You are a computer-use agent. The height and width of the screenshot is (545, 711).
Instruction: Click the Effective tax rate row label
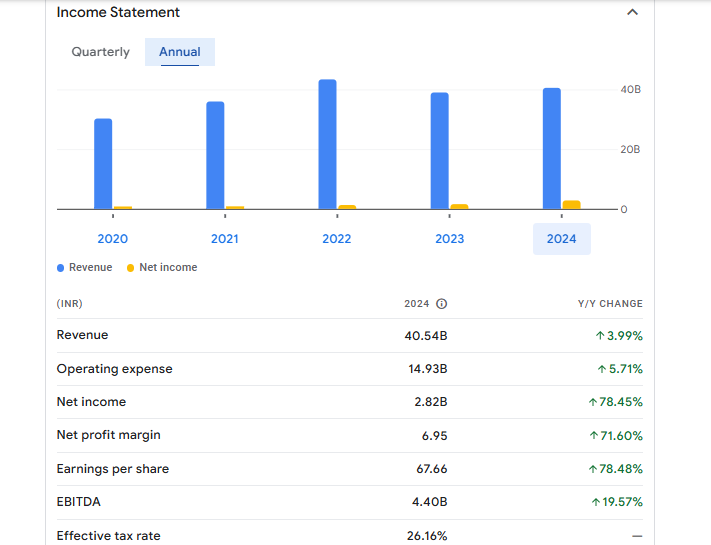pyautogui.click(x=108, y=536)
